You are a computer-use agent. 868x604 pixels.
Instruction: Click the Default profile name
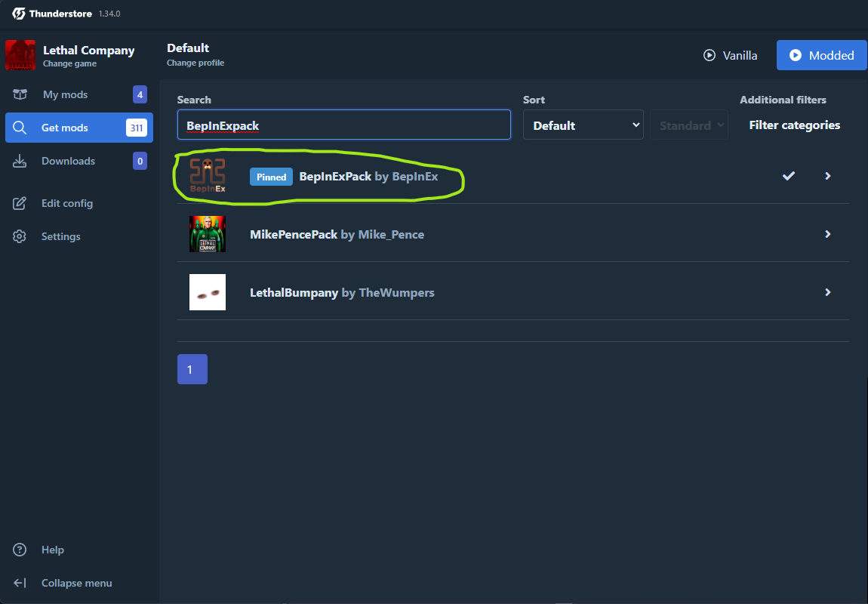pyautogui.click(x=188, y=48)
